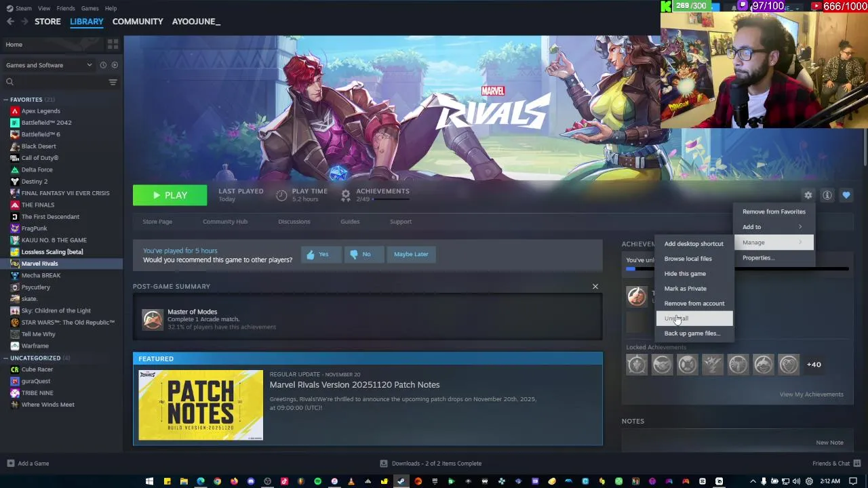Open the library filter options icon

pyautogui.click(x=113, y=82)
